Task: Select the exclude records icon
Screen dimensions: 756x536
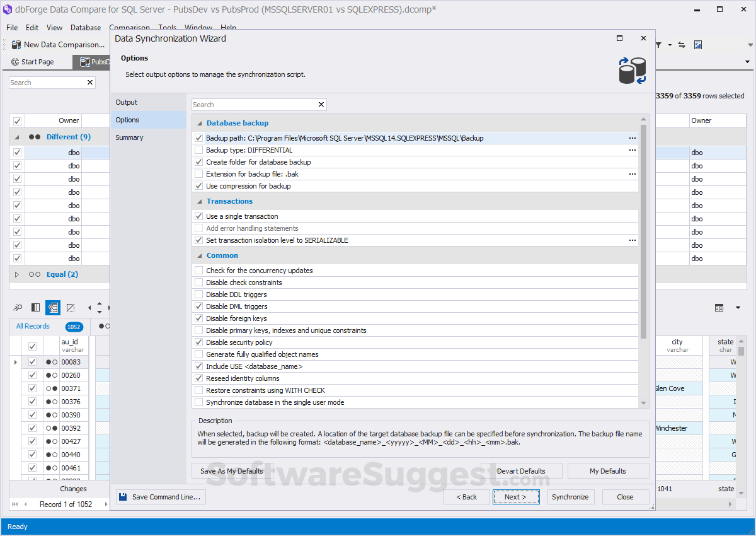Action: pyautogui.click(x=71, y=307)
